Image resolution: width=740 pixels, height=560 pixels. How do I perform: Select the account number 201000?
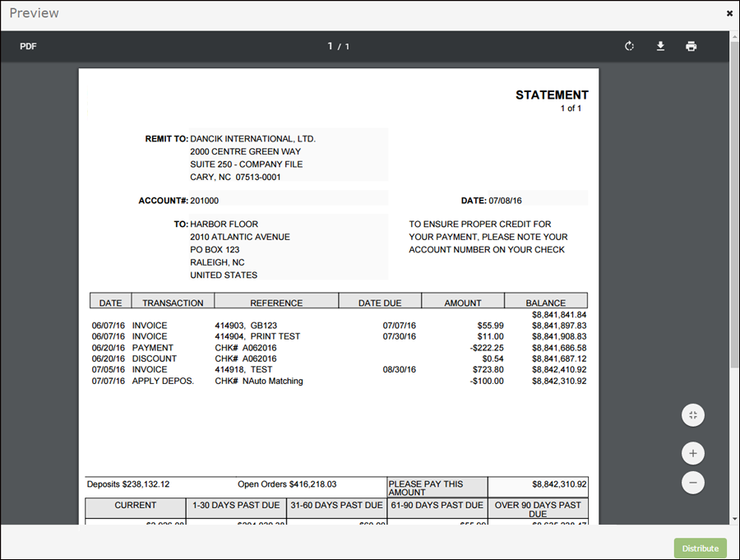pos(205,201)
